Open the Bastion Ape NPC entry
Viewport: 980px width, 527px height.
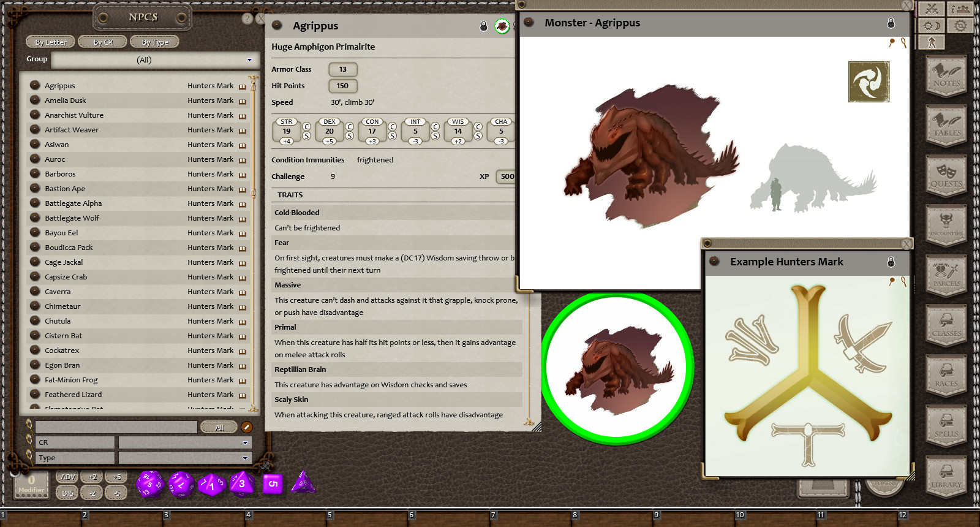point(65,189)
